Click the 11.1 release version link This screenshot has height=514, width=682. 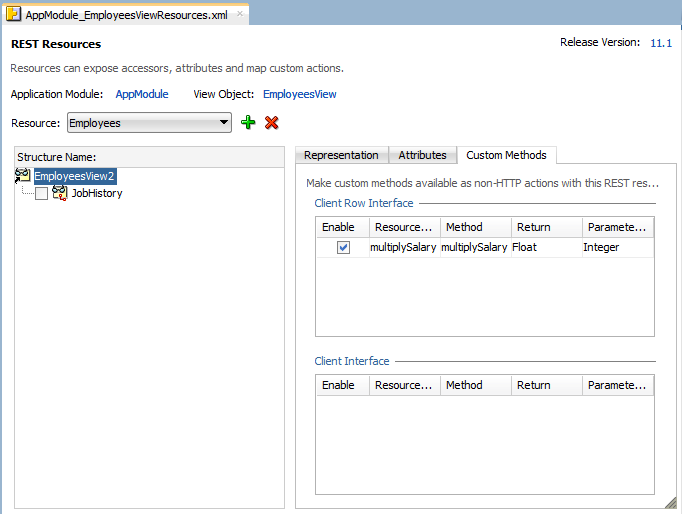661,43
